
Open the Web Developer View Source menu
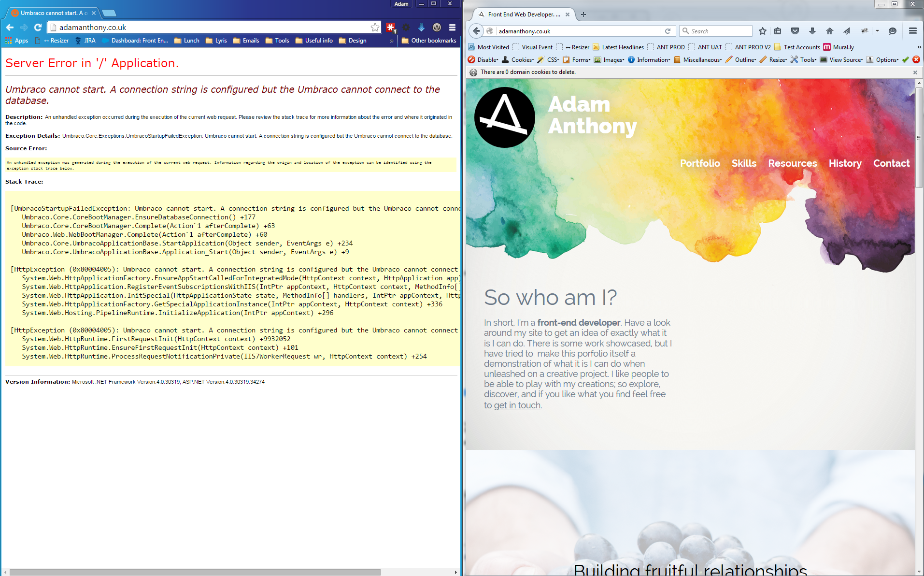pyautogui.click(x=841, y=60)
